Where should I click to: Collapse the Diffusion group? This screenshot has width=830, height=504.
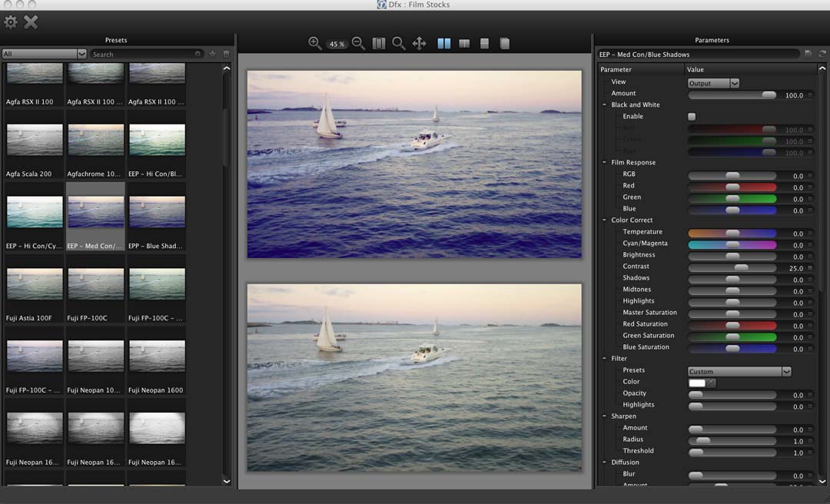(604, 463)
